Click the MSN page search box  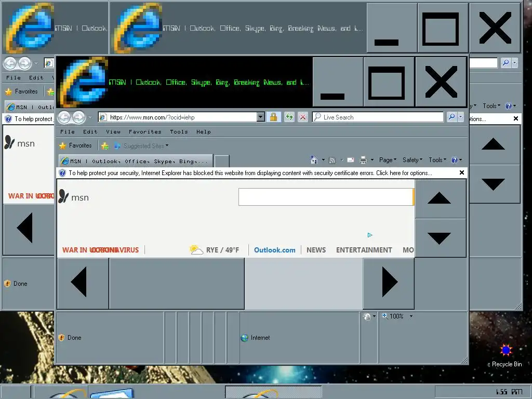[326, 197]
